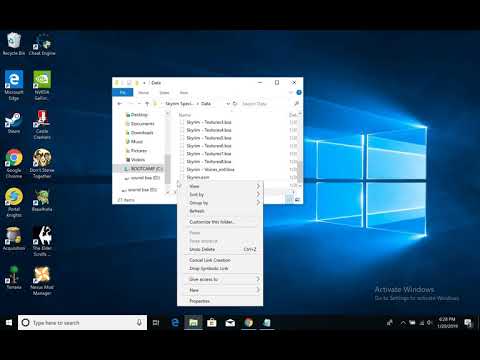Select the NVIDIA GeForce desktop shortcut
Image resolution: width=480 pixels, height=360 pixels.
[42, 85]
